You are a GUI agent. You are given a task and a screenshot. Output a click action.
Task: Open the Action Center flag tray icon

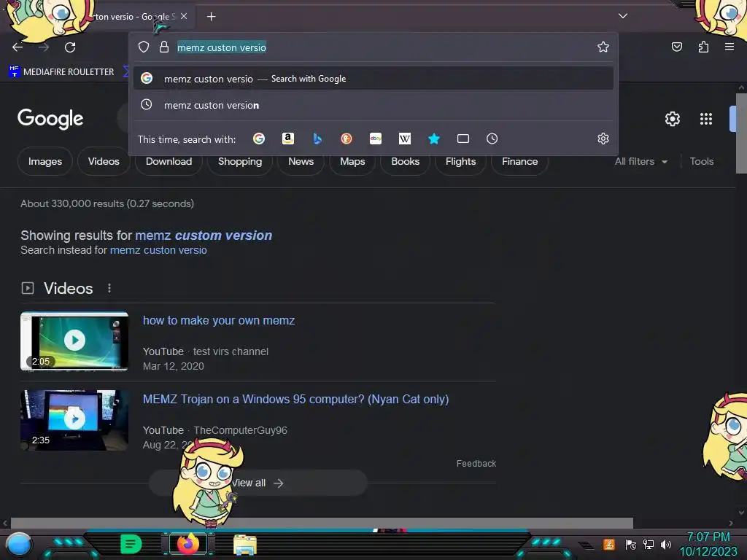coord(630,544)
